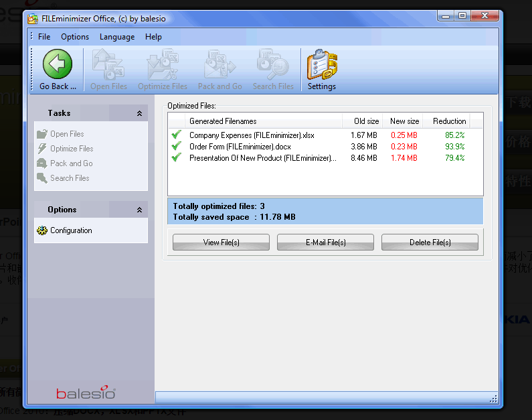Click the Pack and Go link in Tasks

click(x=71, y=163)
